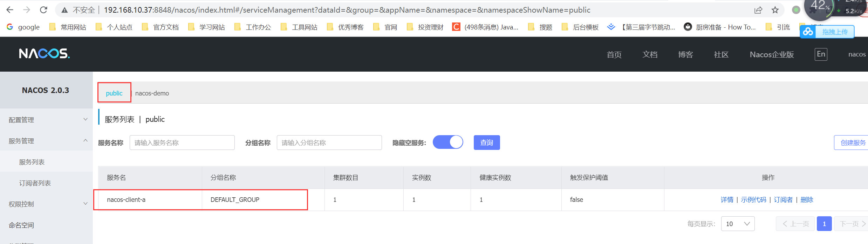Collapse the 服务管理 sidebar menu
This screenshot has width=868, height=244.
[46, 141]
